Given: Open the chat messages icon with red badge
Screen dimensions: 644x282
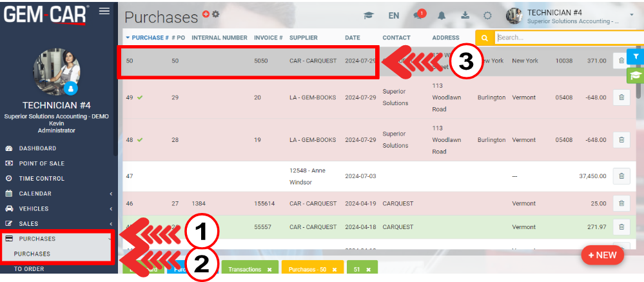Looking at the screenshot, I should point(419,16).
